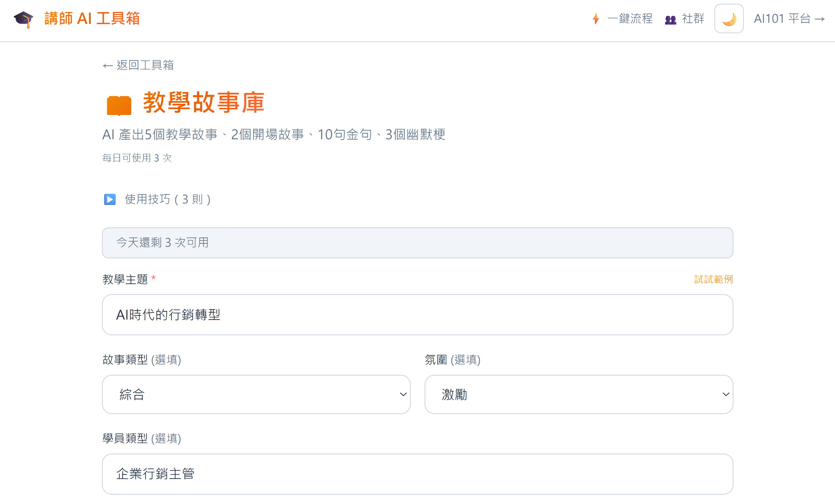Click the community people icon
The image size is (835, 504).
(x=670, y=19)
